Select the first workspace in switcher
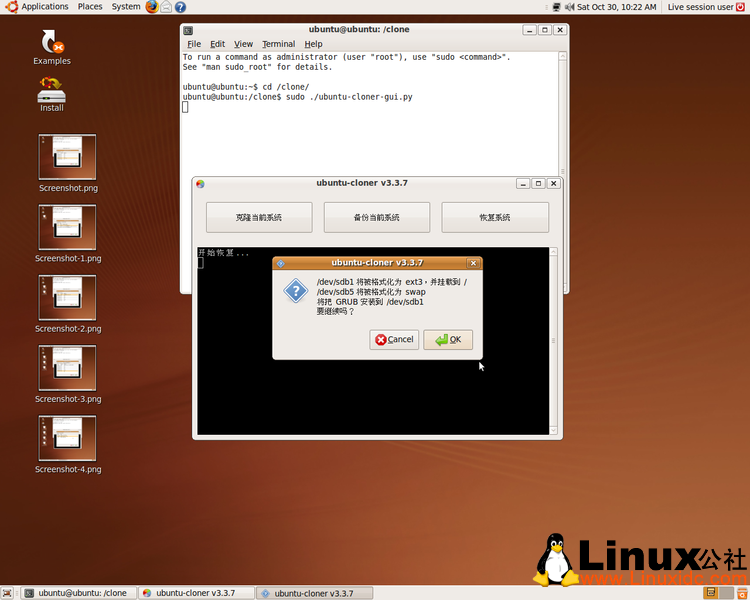Screen dimensions: 750x600 click(x=711, y=593)
